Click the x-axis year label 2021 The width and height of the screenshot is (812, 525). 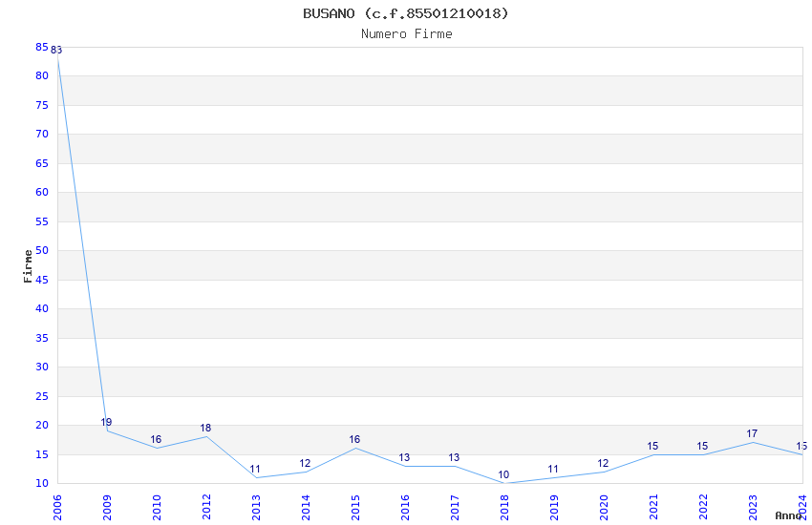[x=653, y=507]
